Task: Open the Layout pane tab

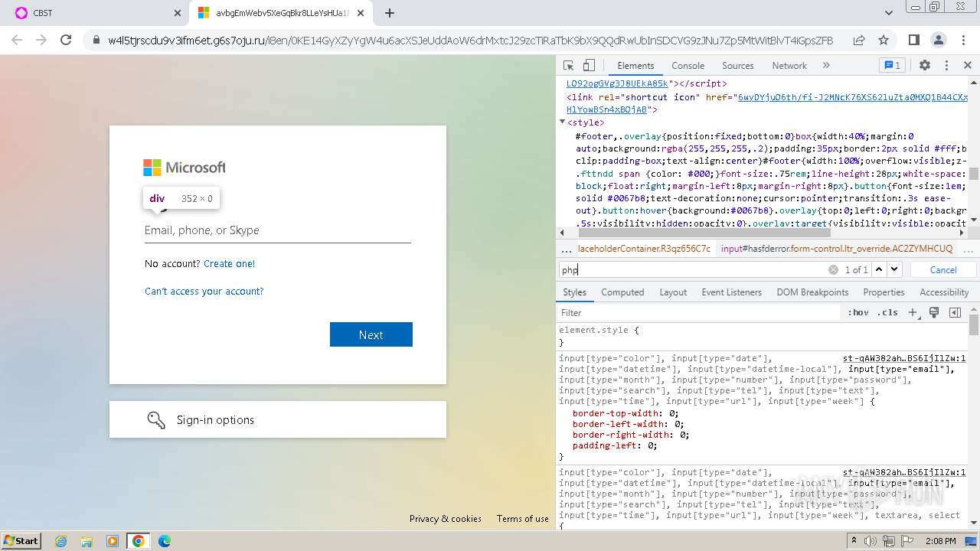Action: (x=673, y=292)
